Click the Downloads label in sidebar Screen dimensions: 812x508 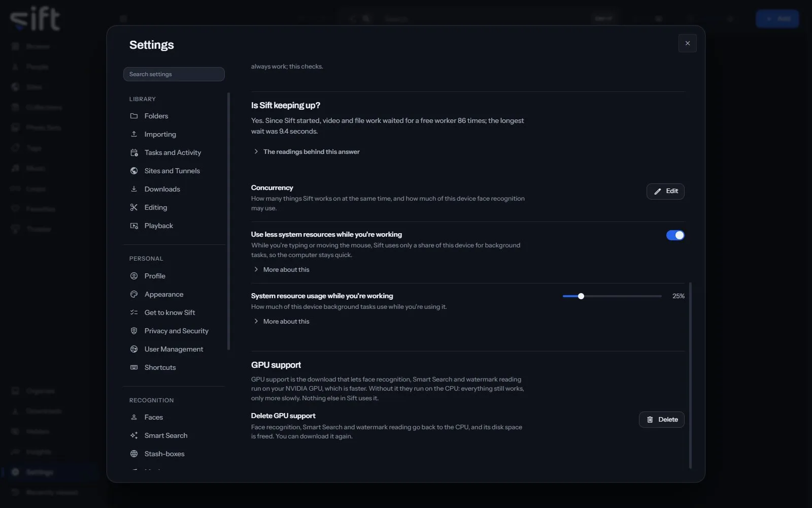pyautogui.click(x=162, y=189)
